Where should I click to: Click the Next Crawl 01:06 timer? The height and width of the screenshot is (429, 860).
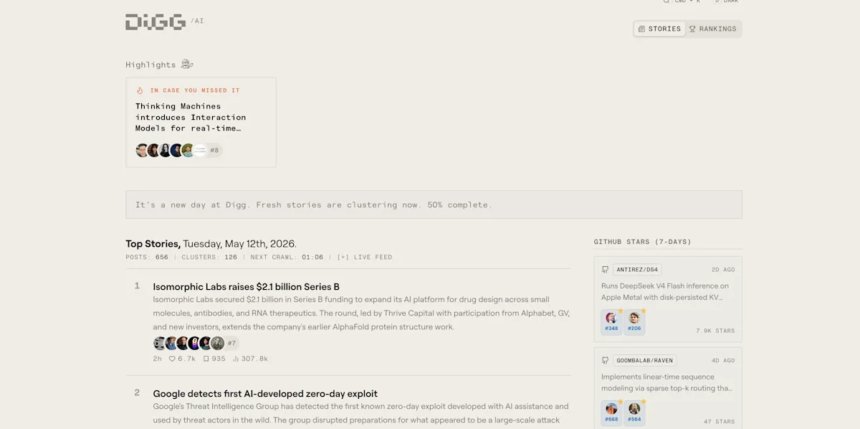pos(287,257)
